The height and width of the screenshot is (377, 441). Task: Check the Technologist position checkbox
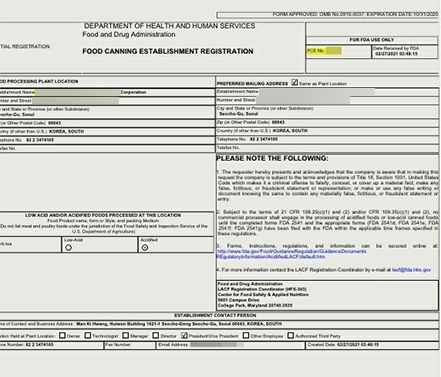coord(88,335)
